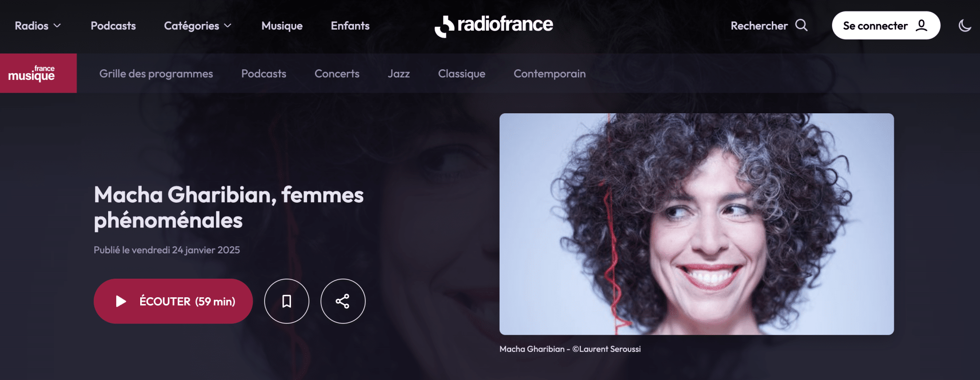Click the search magnifier icon
This screenshot has width=980, height=380.
coord(802,25)
